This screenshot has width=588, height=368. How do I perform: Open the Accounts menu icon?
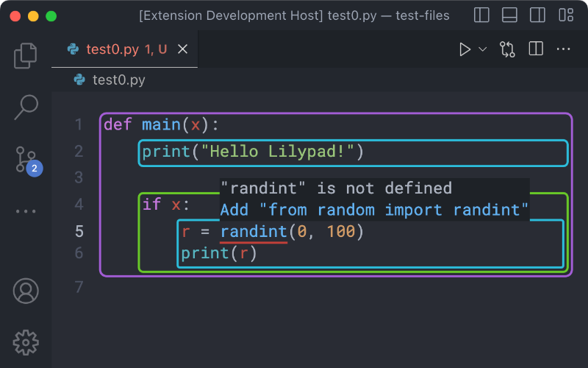click(x=26, y=291)
